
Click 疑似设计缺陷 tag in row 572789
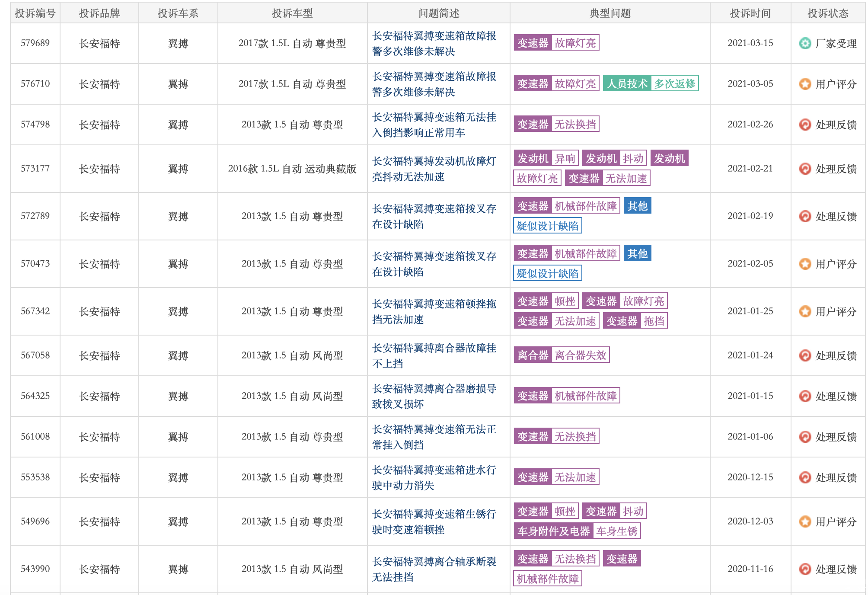547,226
